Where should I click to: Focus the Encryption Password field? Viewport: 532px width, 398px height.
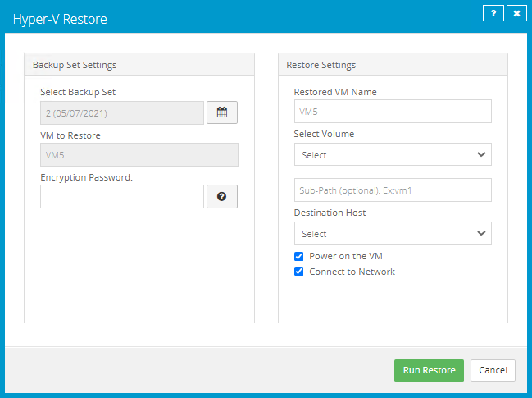pos(122,197)
